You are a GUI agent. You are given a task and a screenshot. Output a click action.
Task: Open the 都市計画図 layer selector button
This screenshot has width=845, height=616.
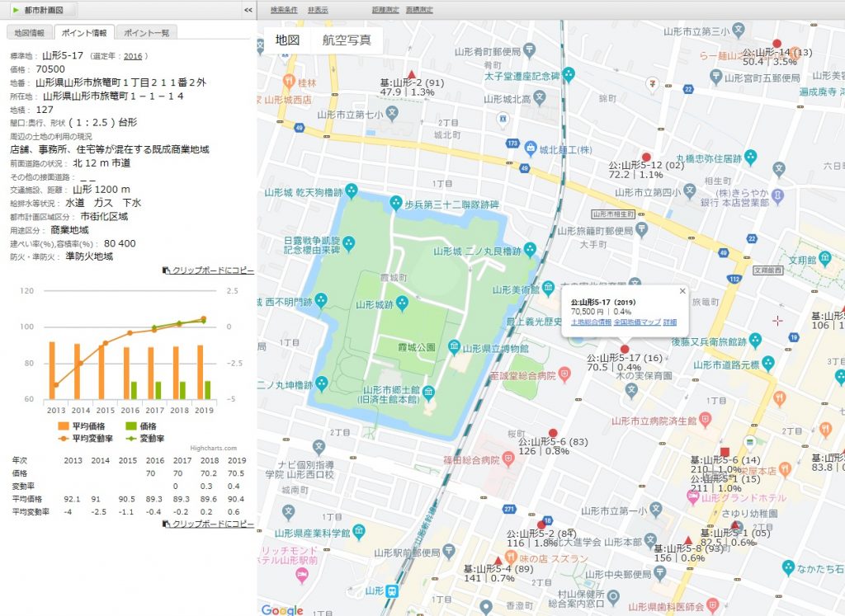click(43, 10)
